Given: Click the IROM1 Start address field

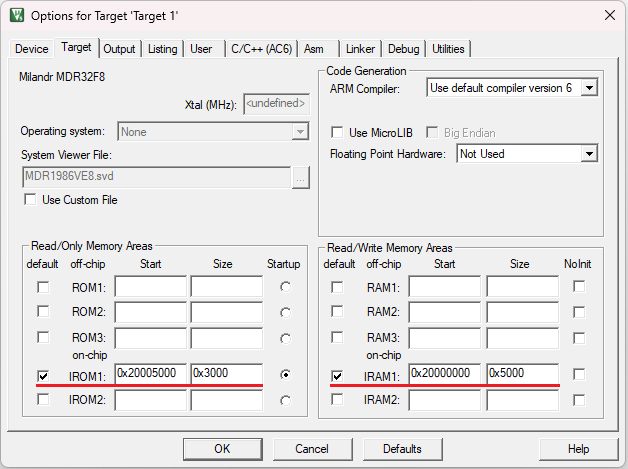Looking at the screenshot, I should pos(150,373).
